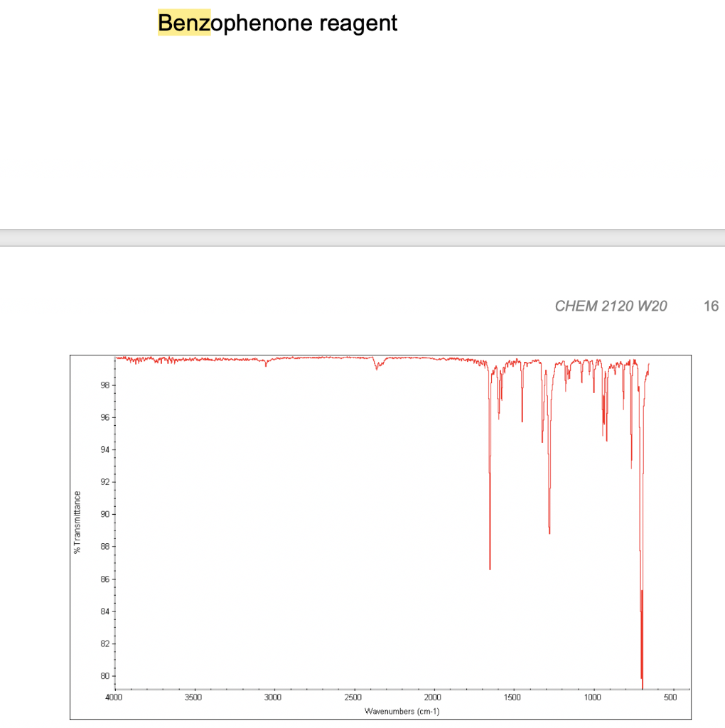This screenshot has width=725, height=728.
Task: Click the flat red baseline near 3500
Action: pos(193,359)
